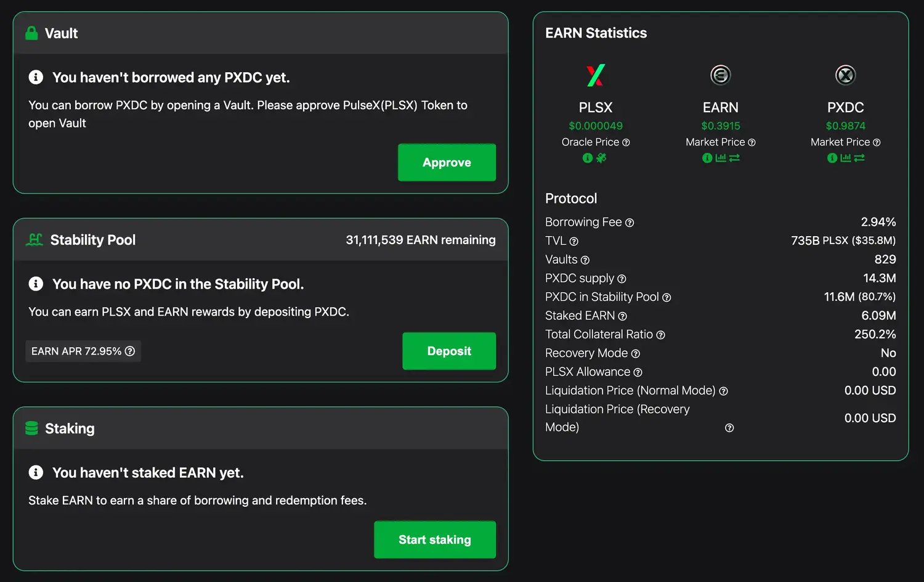Click the PLSX token logo

(596, 75)
